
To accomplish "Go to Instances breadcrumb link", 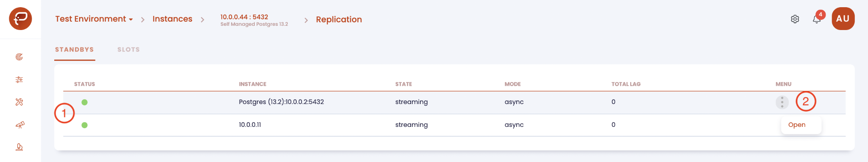I will pos(172,19).
